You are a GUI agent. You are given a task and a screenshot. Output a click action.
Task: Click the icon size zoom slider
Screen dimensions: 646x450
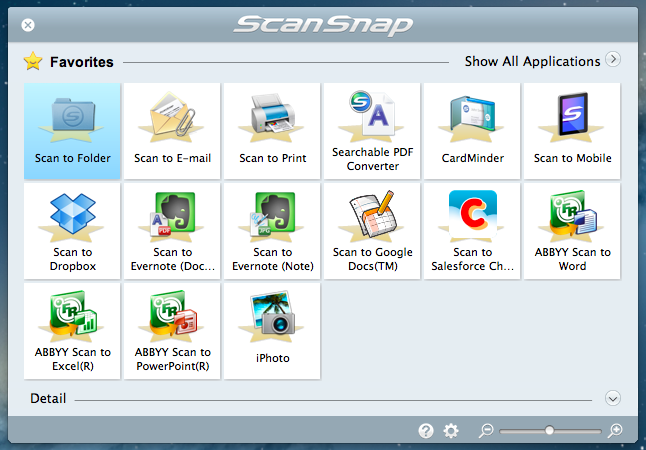[x=549, y=430]
